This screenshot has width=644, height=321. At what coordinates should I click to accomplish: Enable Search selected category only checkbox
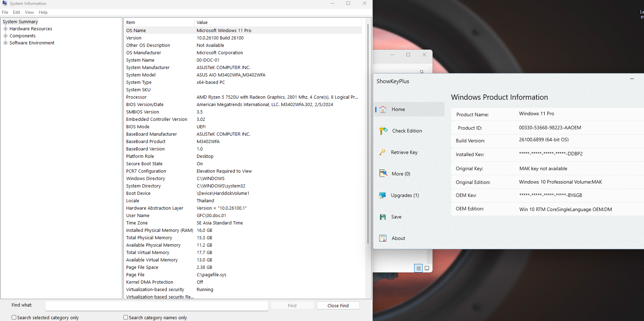pyautogui.click(x=14, y=317)
